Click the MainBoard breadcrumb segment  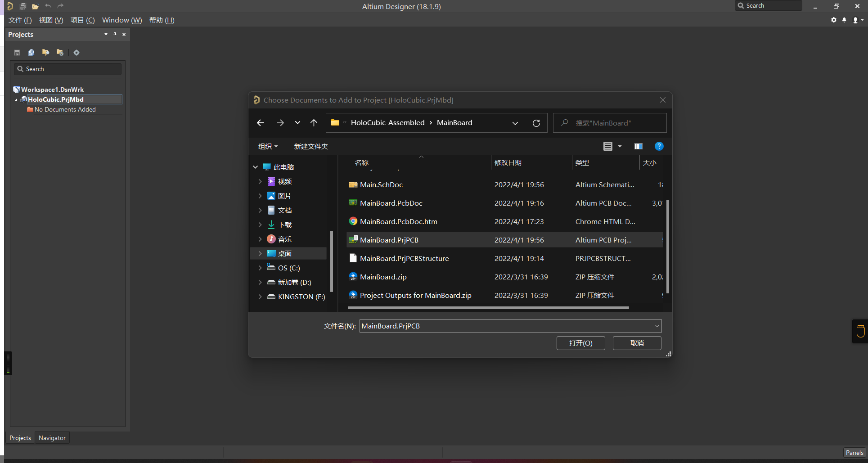[x=454, y=123]
